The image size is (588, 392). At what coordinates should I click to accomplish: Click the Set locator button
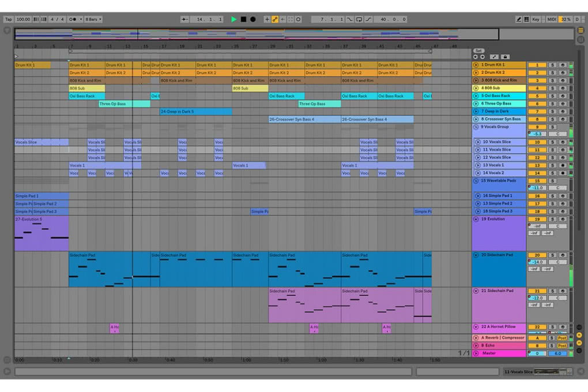pos(478,51)
